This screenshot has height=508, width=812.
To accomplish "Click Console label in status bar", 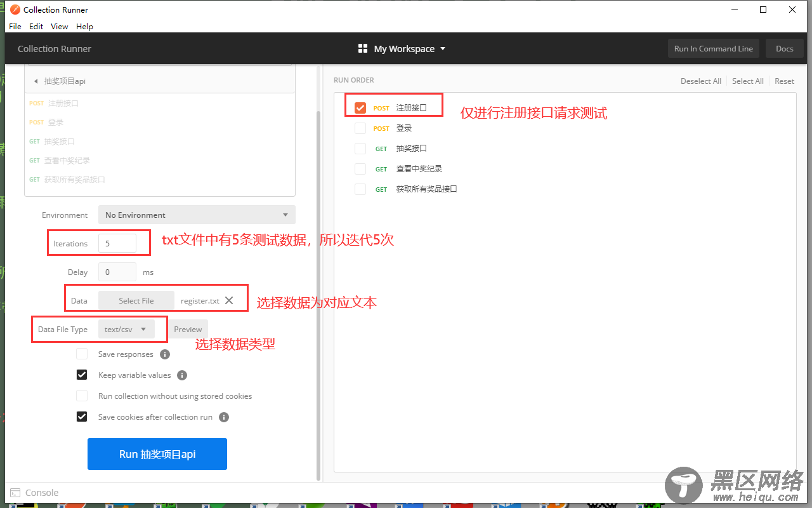I will [x=42, y=493].
